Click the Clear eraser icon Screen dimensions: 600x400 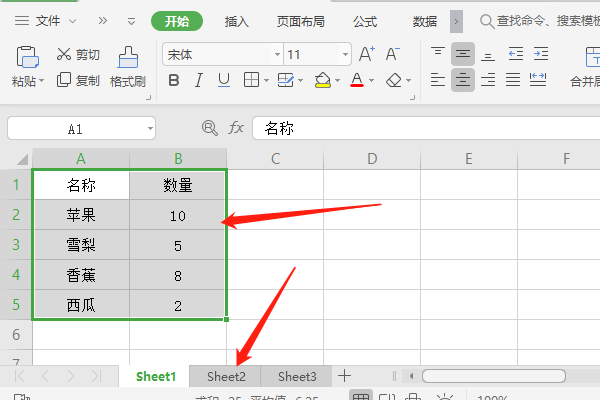point(394,80)
